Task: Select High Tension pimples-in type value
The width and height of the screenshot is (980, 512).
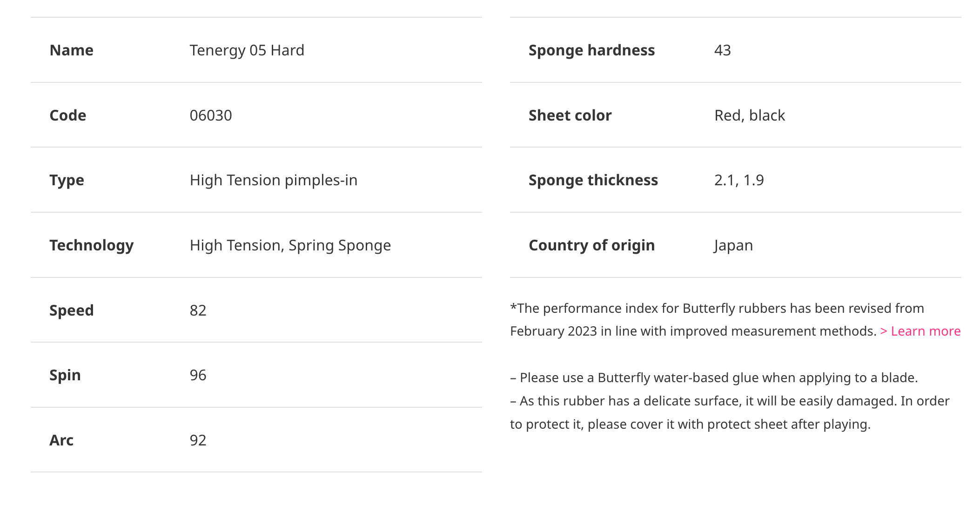Action: (x=273, y=181)
